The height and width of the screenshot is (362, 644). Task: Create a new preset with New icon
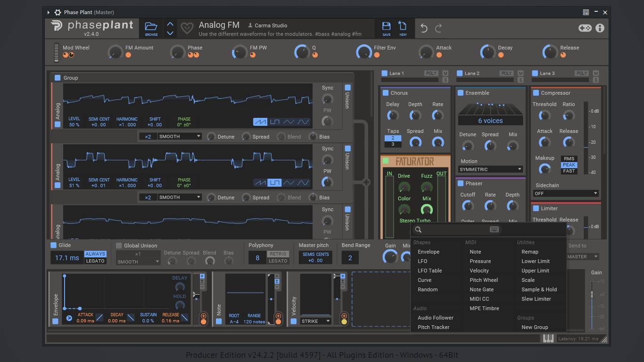403,28
